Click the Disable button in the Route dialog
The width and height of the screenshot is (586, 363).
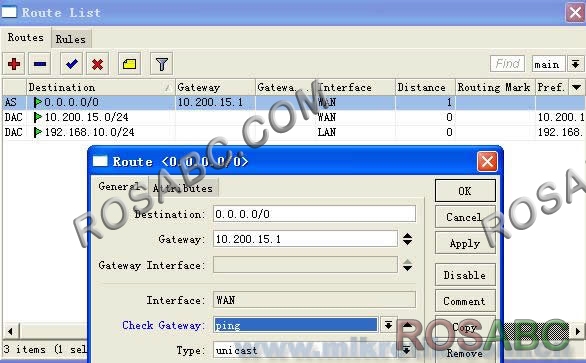[x=465, y=275]
